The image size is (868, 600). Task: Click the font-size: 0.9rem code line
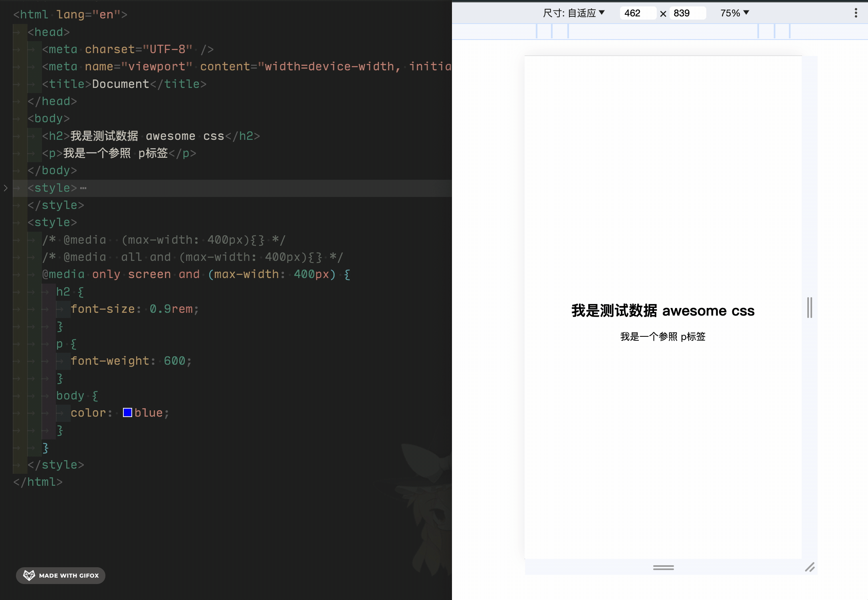[x=134, y=309]
